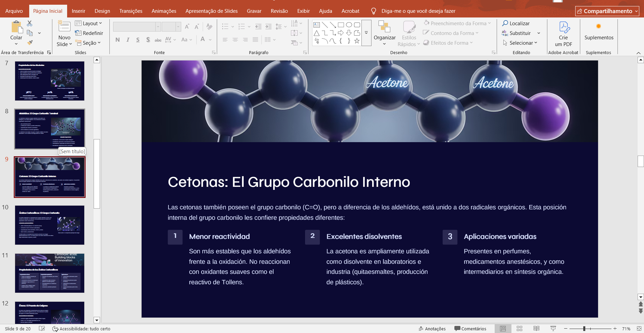Select the text box shape icon

(x=316, y=25)
